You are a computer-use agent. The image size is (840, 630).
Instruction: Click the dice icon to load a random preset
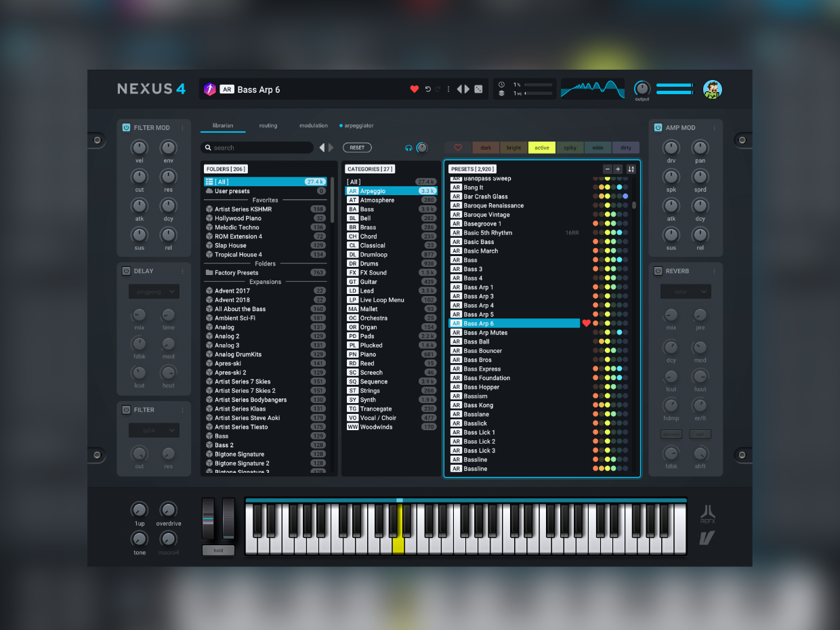(x=478, y=89)
